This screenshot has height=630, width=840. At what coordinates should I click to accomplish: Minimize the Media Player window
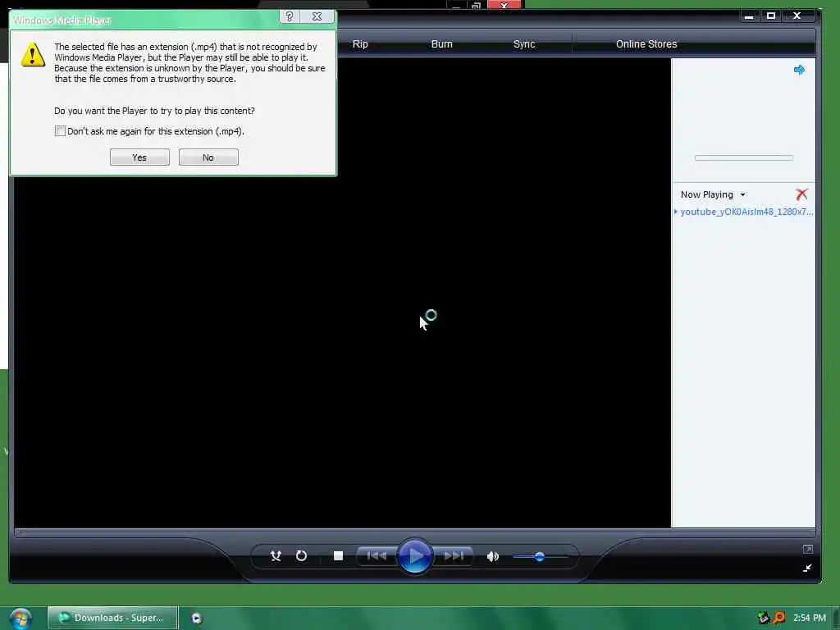(x=749, y=16)
